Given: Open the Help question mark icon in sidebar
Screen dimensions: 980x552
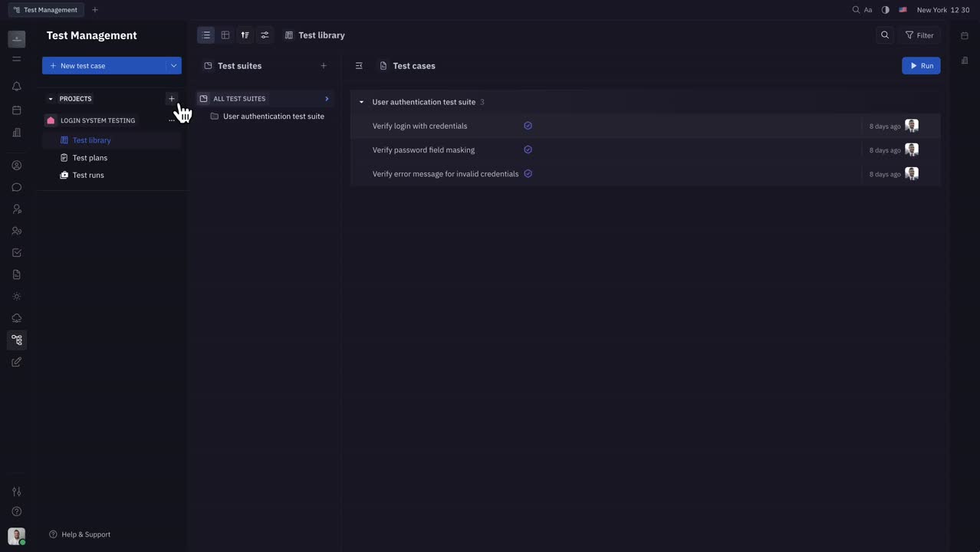Looking at the screenshot, I should (17, 511).
